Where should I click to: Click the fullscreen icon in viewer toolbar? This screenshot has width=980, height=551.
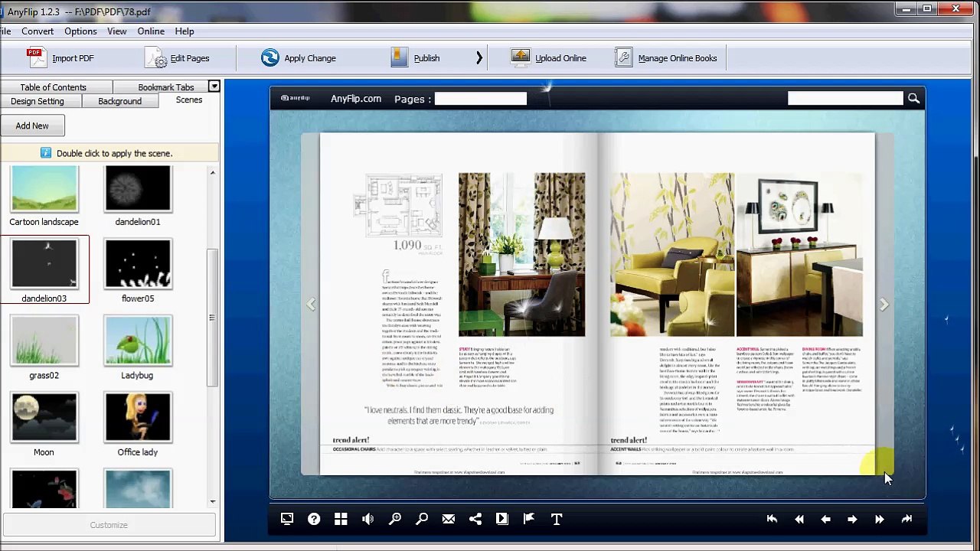[x=287, y=519]
